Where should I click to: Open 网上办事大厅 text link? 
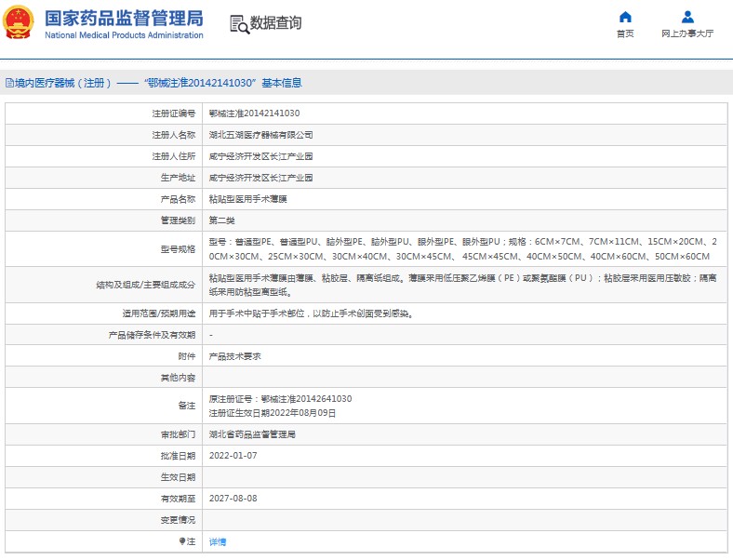pyautogui.click(x=687, y=33)
